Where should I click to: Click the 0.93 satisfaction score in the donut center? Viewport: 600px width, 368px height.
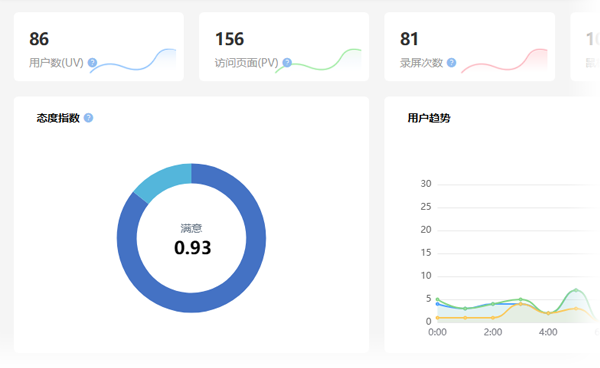pos(192,248)
